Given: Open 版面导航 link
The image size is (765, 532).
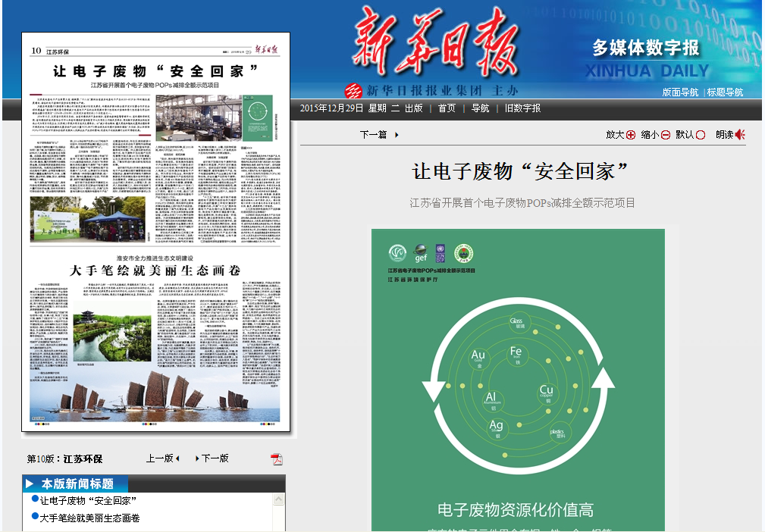Looking at the screenshot, I should (680, 92).
